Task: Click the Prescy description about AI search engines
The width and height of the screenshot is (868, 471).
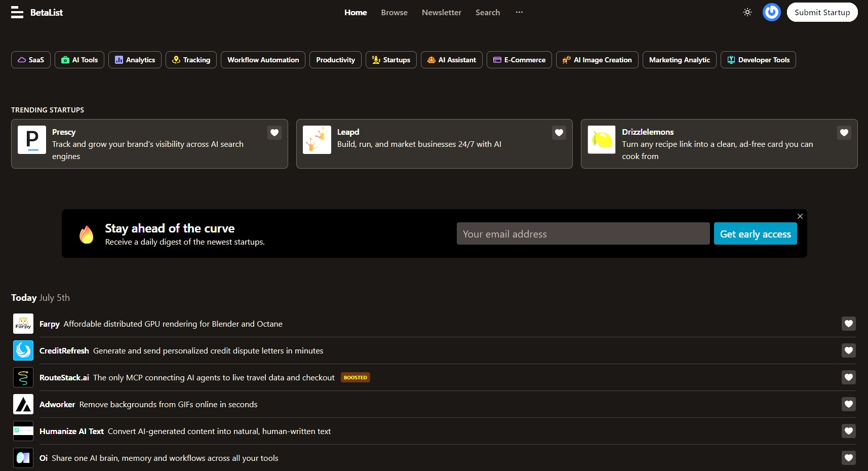Action: pyautogui.click(x=148, y=150)
